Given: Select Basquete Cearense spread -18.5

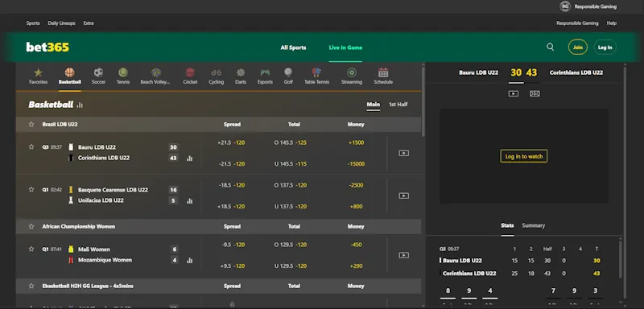Looking at the screenshot, I should pos(231,186).
